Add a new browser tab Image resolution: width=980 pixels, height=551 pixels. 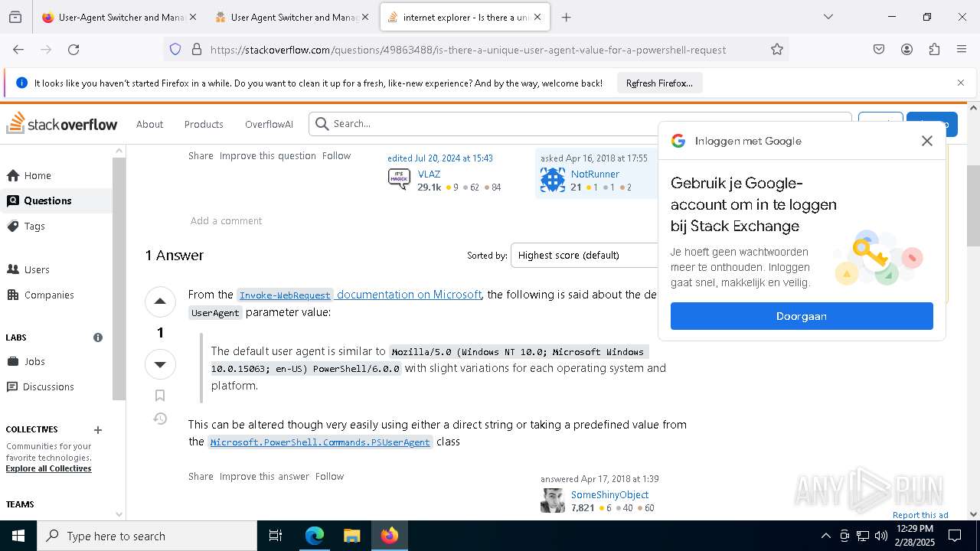[x=567, y=17]
